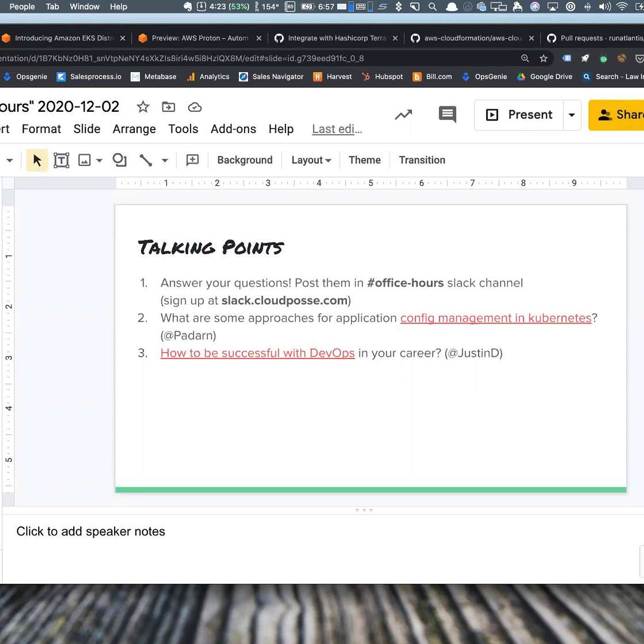Expand the line tool options arrow

(165, 161)
